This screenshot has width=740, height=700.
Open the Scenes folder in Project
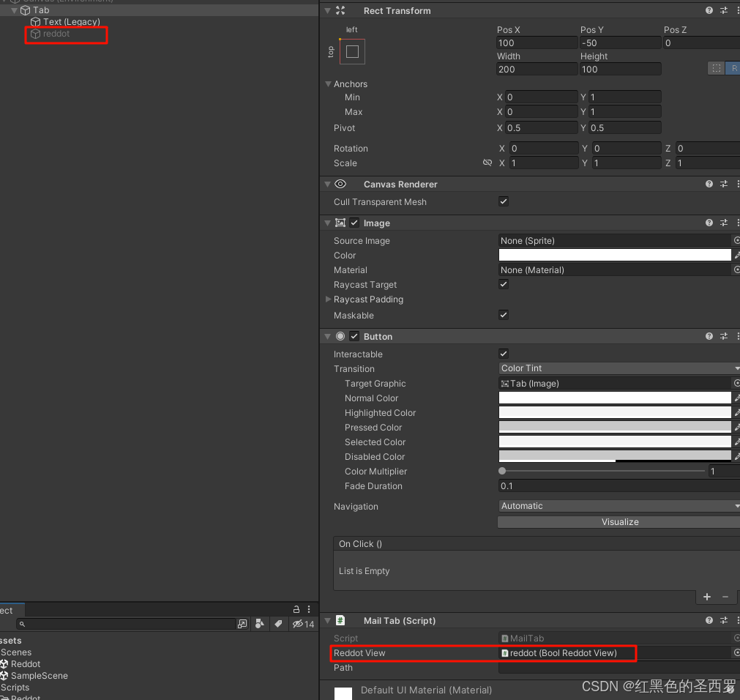click(16, 652)
